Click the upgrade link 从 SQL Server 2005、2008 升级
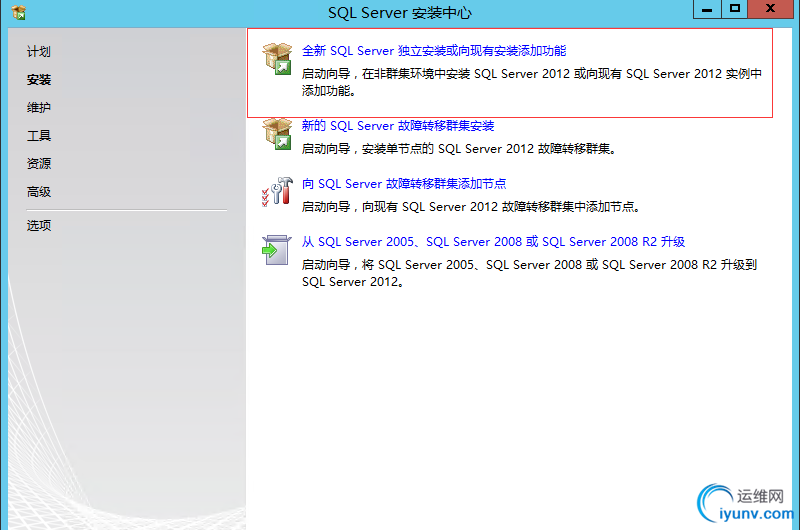This screenshot has height=530, width=800. pos(493,242)
